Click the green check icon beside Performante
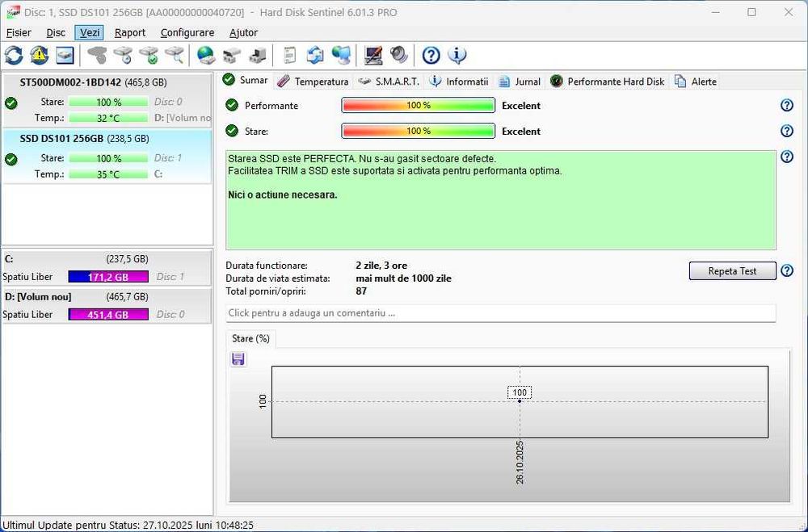808x532 pixels. [232, 105]
